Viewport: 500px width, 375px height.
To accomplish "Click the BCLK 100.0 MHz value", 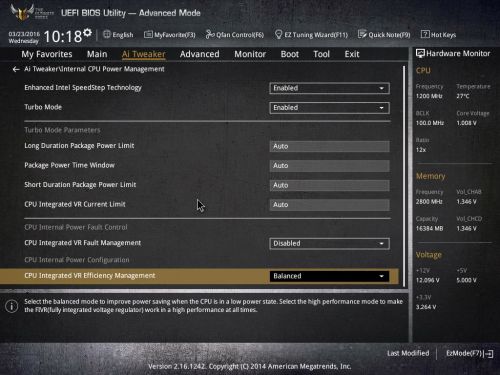I will 430,123.
